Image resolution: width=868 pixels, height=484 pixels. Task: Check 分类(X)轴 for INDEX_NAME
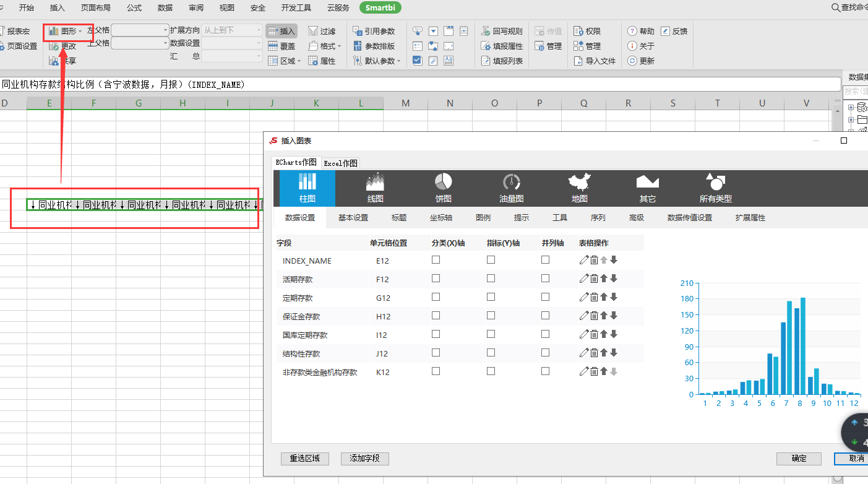[x=436, y=260]
